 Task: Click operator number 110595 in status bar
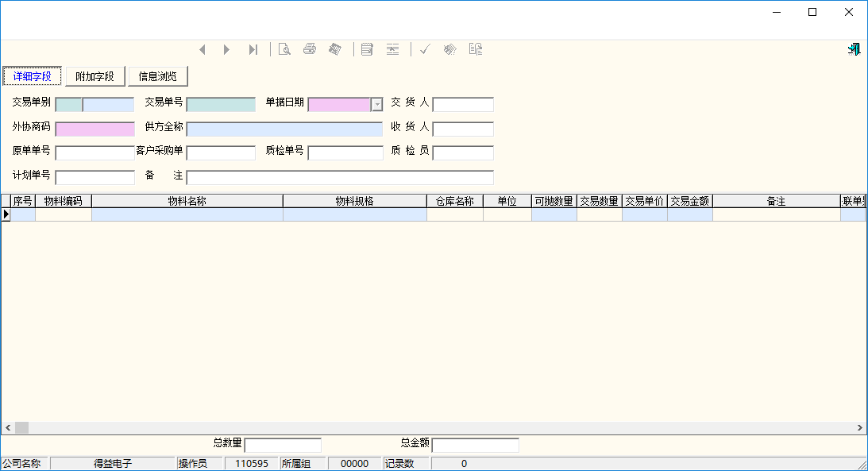tap(252, 464)
